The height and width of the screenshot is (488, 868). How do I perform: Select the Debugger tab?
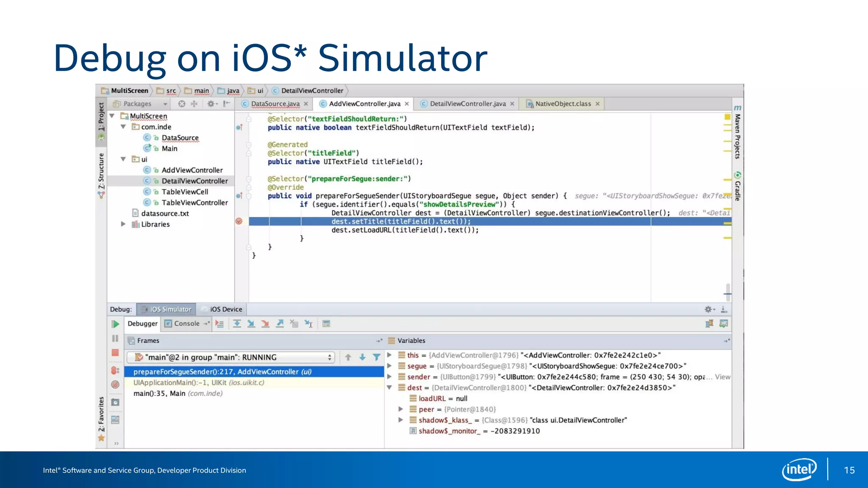point(142,324)
